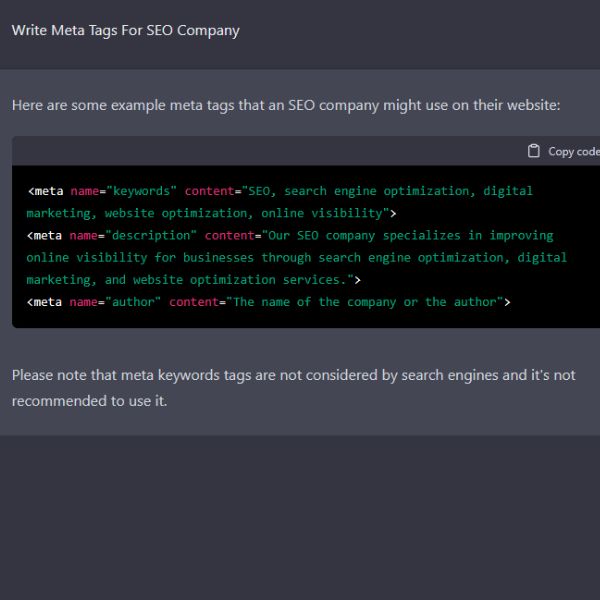Click the meta name="description" code line
This screenshot has width=600, height=600.
[x=290, y=235]
